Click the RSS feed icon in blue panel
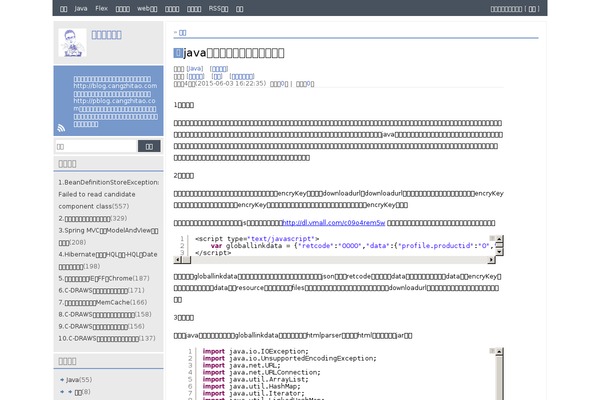 pos(61,128)
